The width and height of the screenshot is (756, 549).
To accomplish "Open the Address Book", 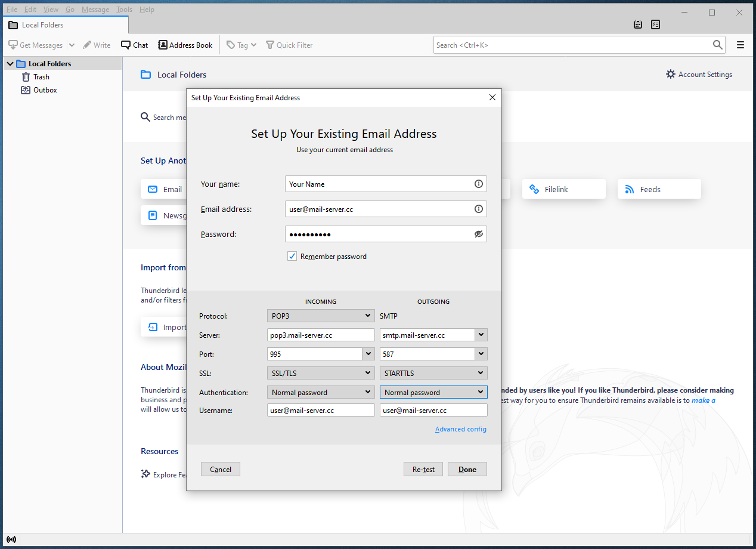I will tap(185, 45).
